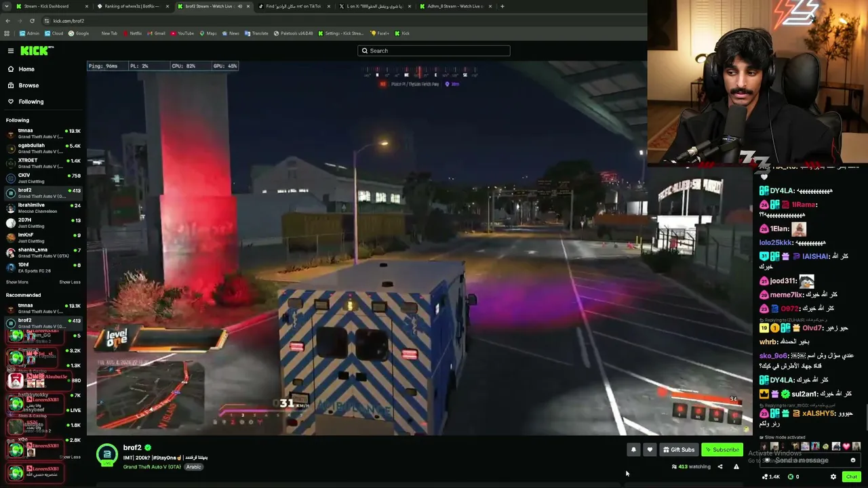Screen dimensions: 868x488
Task: Open ogabdullah channel in Following list
Action: pyautogui.click(x=43, y=148)
